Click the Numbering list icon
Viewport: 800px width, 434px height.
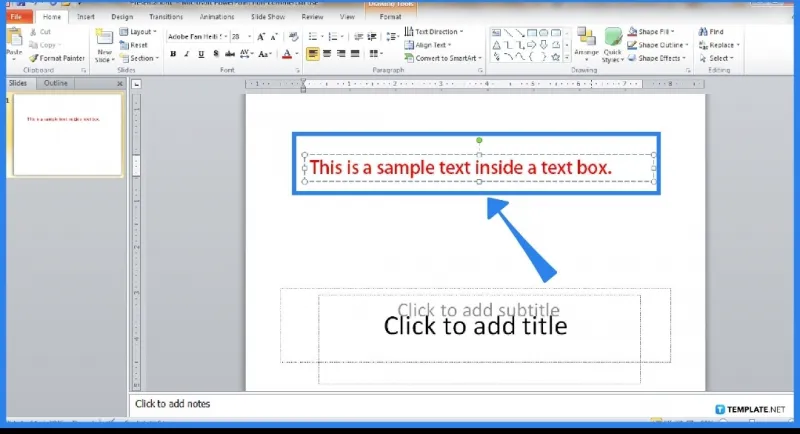(335, 37)
